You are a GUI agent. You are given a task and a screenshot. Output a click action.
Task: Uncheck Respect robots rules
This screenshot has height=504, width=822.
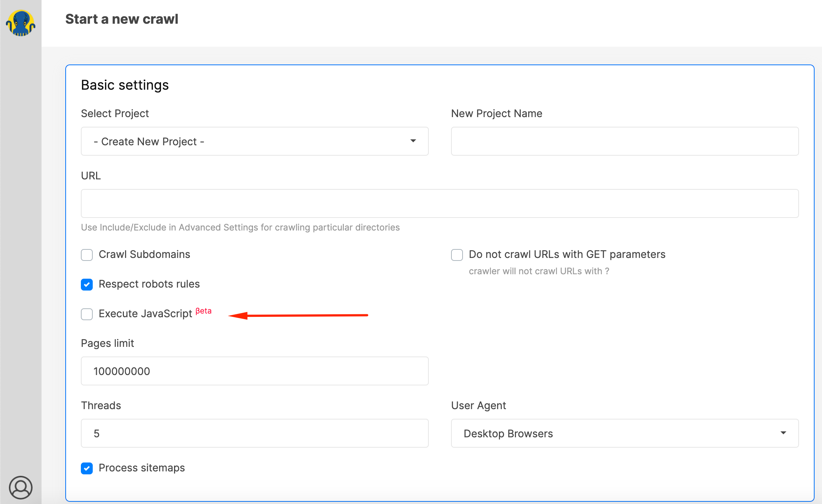click(x=87, y=285)
